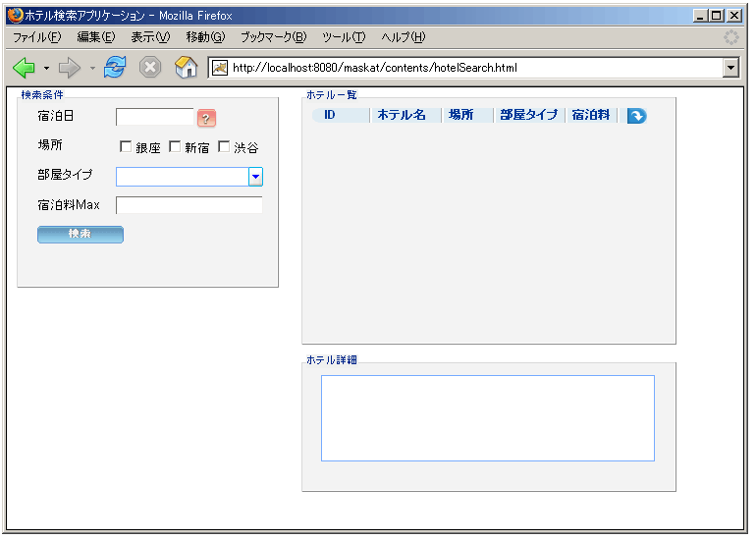Image resolution: width=756 pixels, height=540 pixels.
Task: Click the 宿泊日 date input field
Action: (x=155, y=117)
